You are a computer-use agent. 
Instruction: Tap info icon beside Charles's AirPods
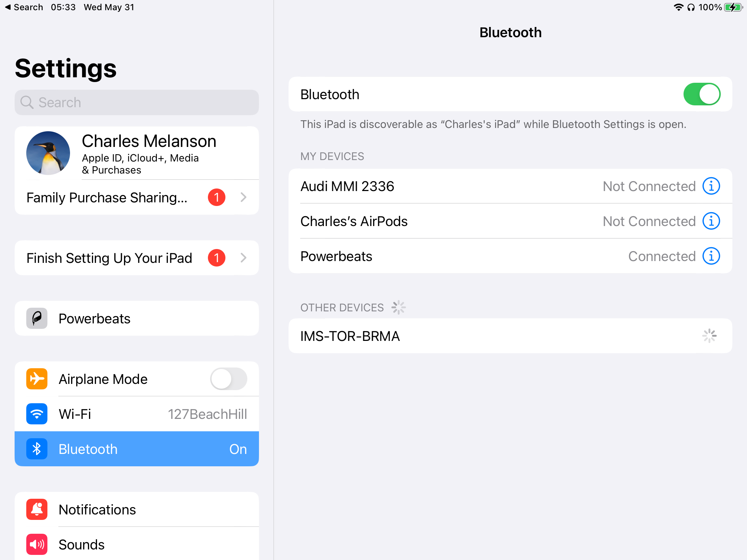tap(711, 221)
